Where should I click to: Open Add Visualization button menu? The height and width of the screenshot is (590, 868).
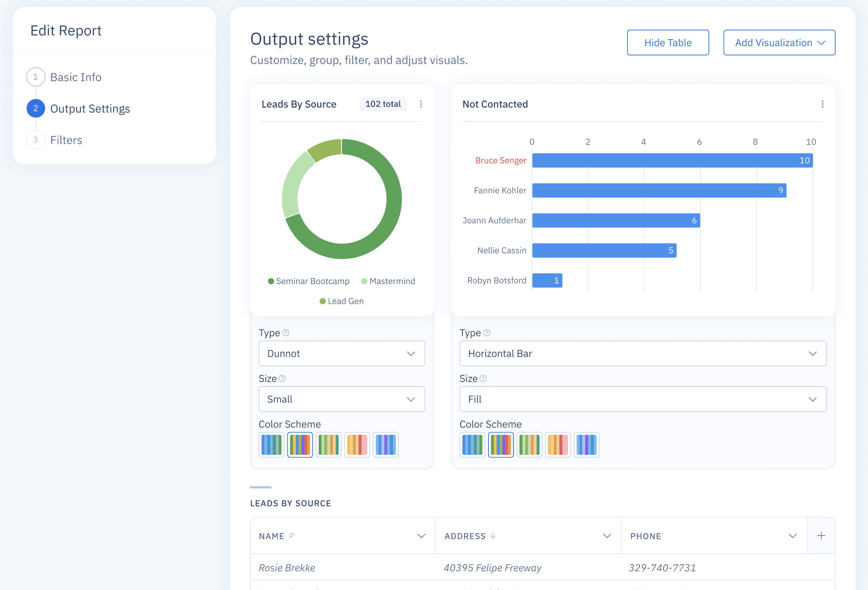(779, 43)
